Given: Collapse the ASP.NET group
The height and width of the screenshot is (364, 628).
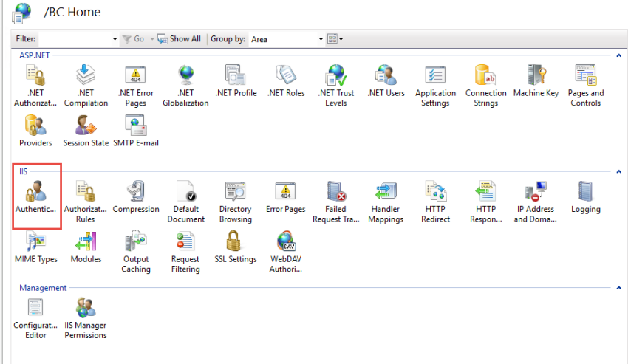Looking at the screenshot, I should [x=619, y=55].
